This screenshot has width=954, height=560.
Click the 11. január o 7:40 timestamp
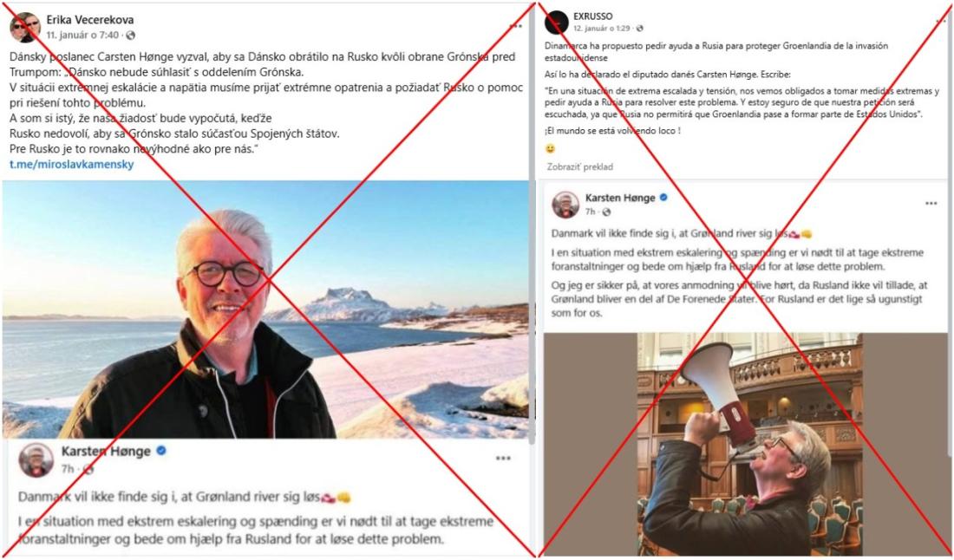point(83,36)
